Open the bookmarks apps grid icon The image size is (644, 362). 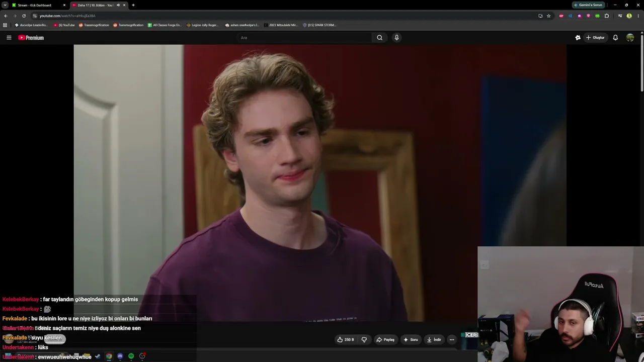click(5, 25)
